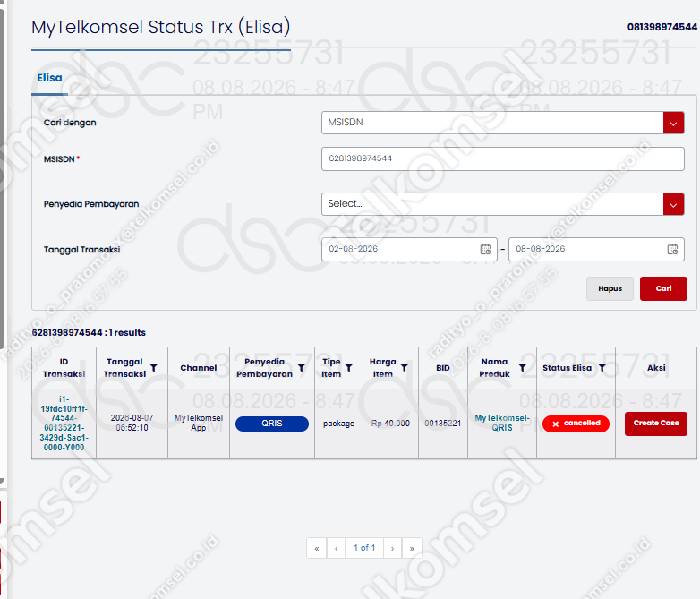700x599 pixels.
Task: Click the MSISDN input field
Action: [503, 158]
